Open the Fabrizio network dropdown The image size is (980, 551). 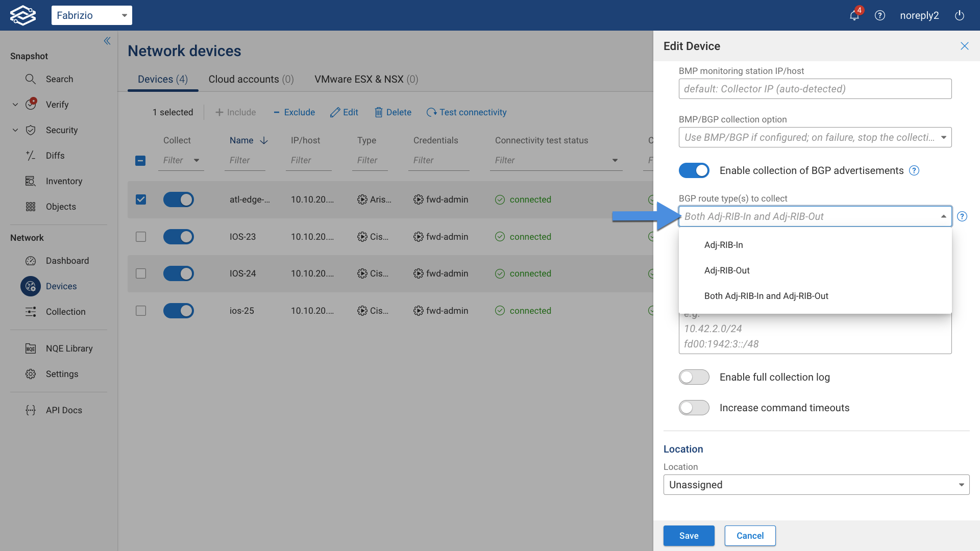[92, 15]
